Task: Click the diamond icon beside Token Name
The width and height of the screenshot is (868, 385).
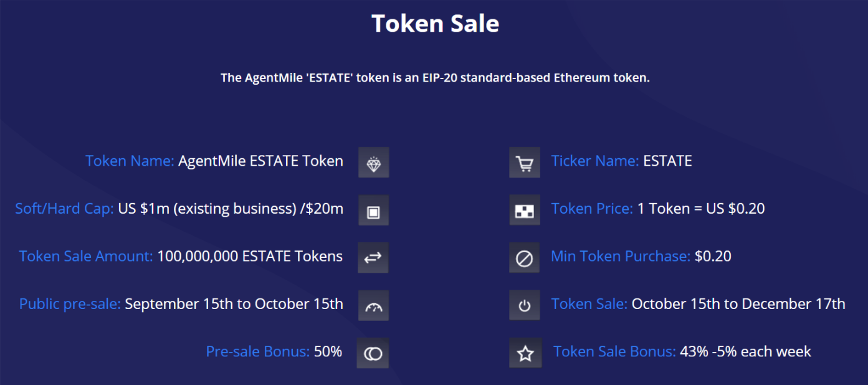Action: click(x=374, y=163)
